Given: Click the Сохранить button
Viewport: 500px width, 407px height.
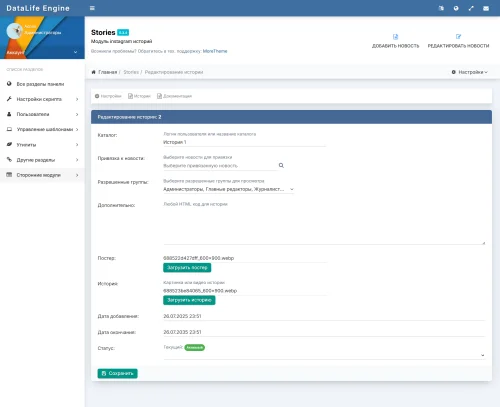Looking at the screenshot, I should pyautogui.click(x=117, y=373).
